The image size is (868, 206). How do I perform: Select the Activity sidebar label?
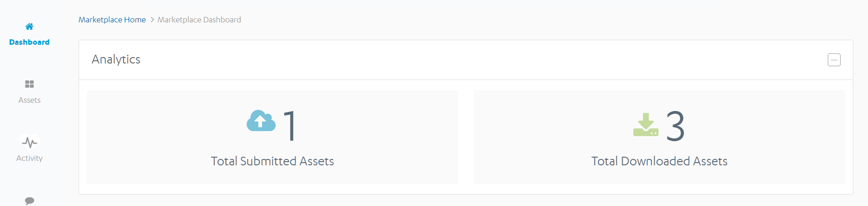point(29,158)
